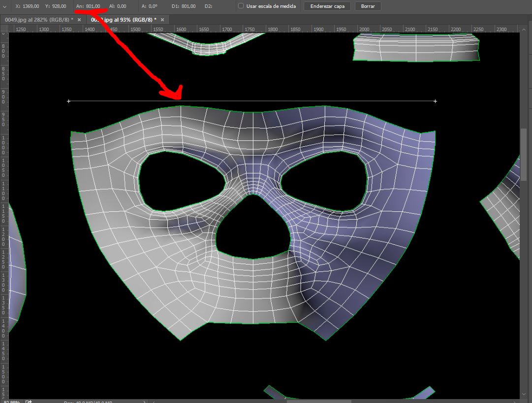Select the '0049.jpg al 93%' document tab

tap(124, 19)
